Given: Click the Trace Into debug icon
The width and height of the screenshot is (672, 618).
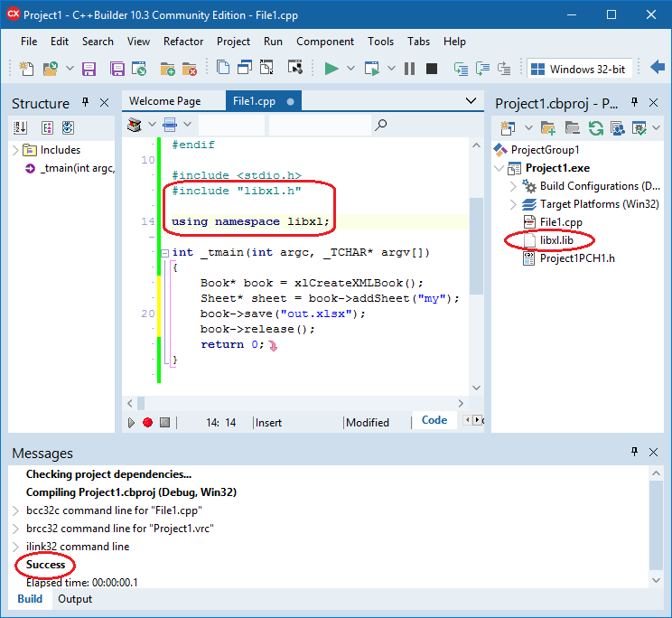Looking at the screenshot, I should coord(462,69).
